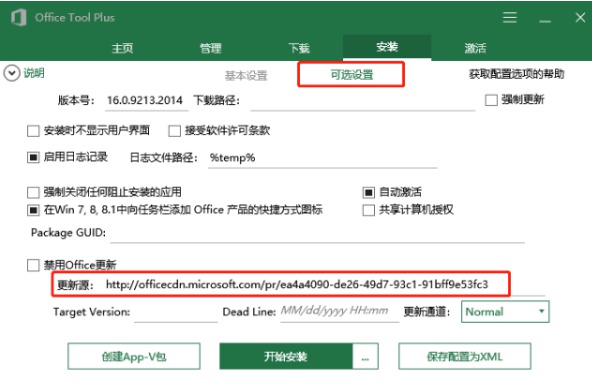Check the 禁用Office更新 checkbox
The width and height of the screenshot is (592, 389).
(x=33, y=265)
